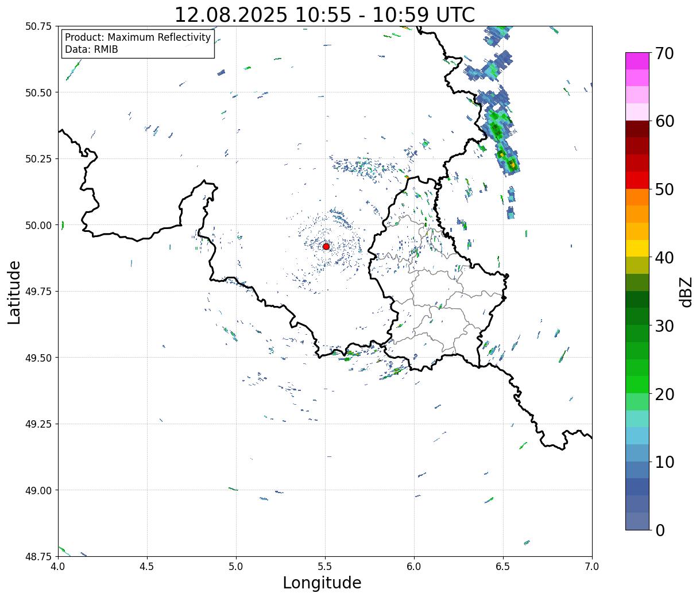Click the plot title '12.08.2025 10:55 - 10:59 UTC'
This screenshot has height=597, width=700.
tap(324, 14)
